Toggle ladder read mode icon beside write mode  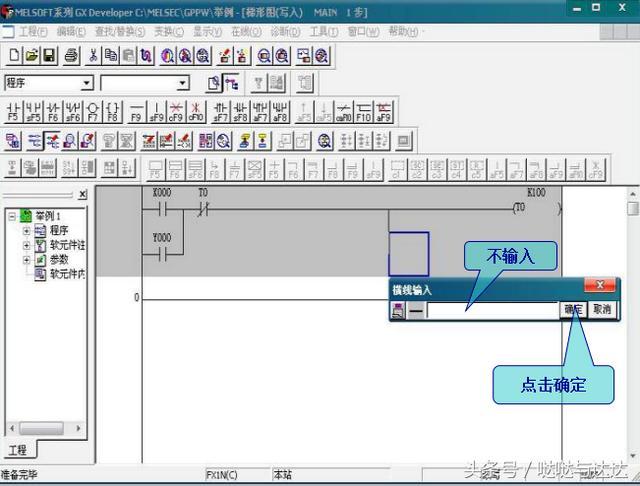34,141
